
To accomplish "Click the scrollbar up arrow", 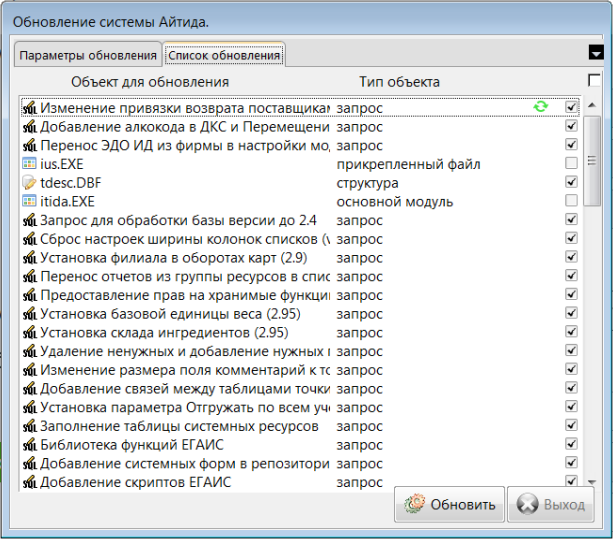I will pyautogui.click(x=592, y=105).
